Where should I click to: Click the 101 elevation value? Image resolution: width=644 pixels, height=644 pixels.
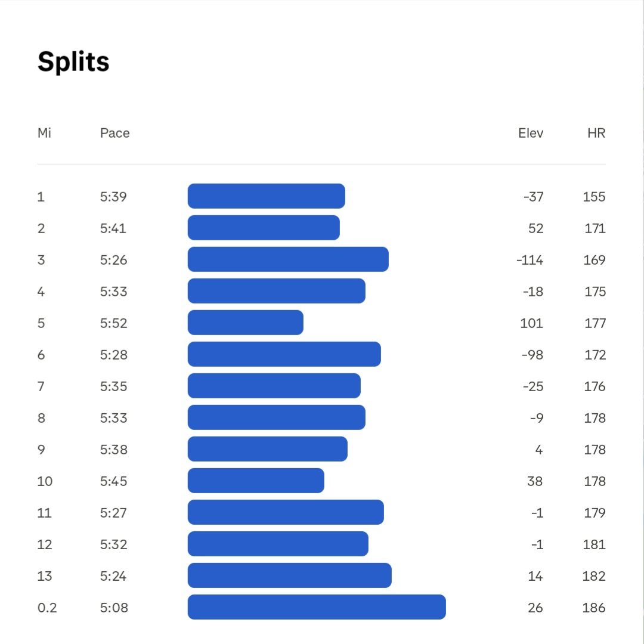531,323
